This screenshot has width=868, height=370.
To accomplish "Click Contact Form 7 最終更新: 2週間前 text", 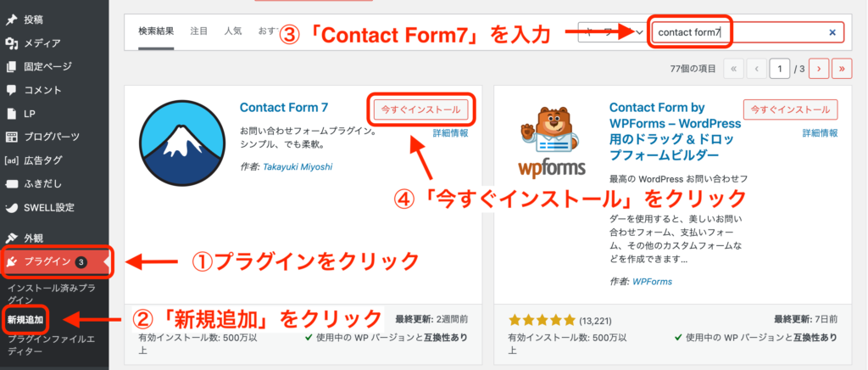I will point(431,319).
